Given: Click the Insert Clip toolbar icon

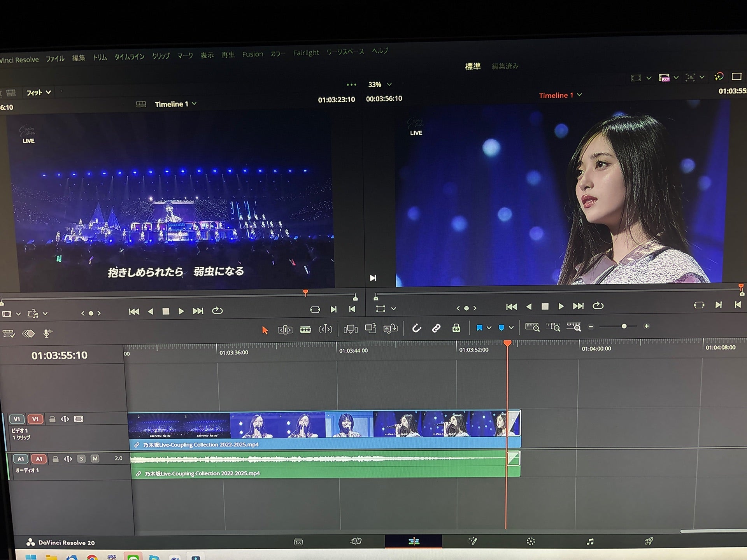Looking at the screenshot, I should [x=351, y=329].
